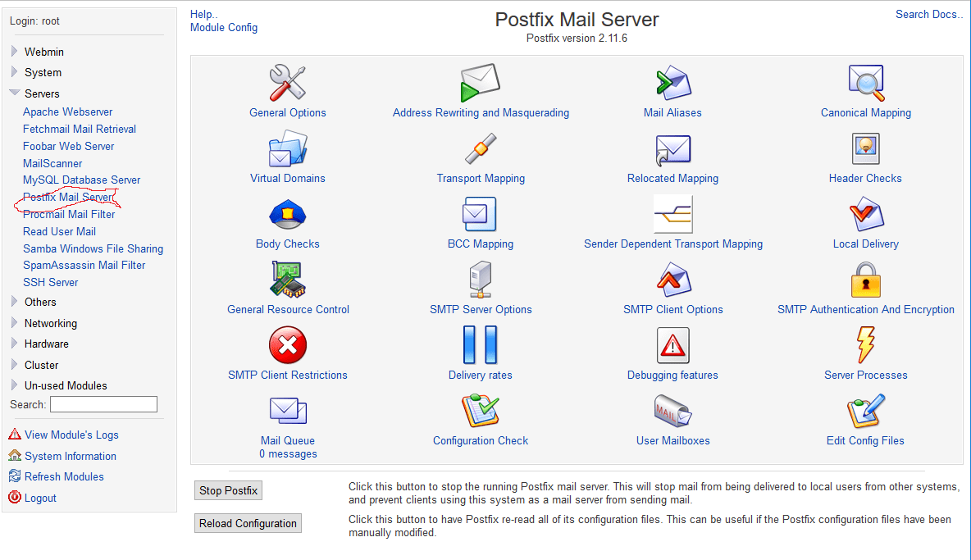Image resolution: width=971 pixels, height=560 pixels.
Task: Click the Search Docs link
Action: click(x=929, y=14)
